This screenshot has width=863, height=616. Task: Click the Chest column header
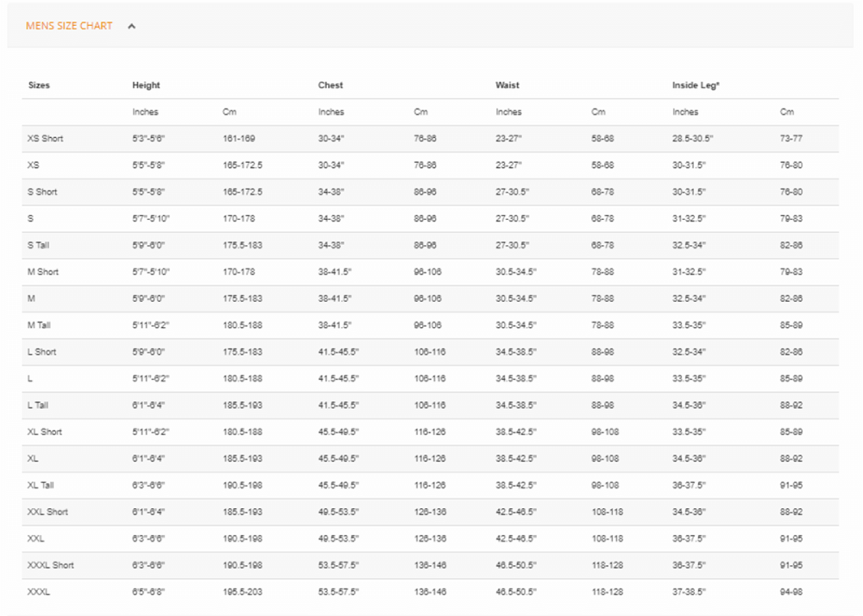pyautogui.click(x=330, y=85)
